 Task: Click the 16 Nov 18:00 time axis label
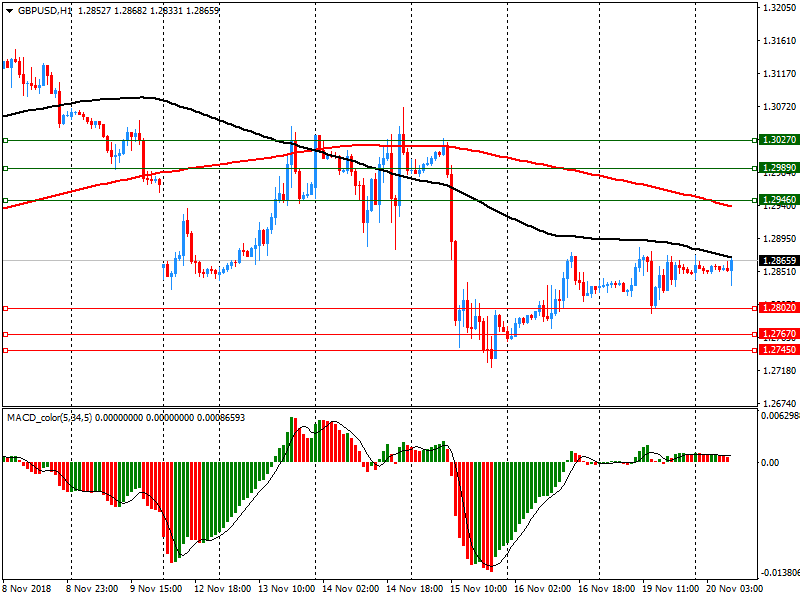tap(606, 589)
